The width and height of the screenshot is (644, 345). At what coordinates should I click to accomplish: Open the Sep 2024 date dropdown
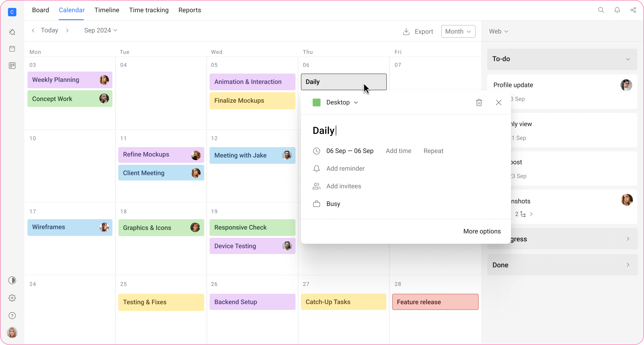coord(100,30)
